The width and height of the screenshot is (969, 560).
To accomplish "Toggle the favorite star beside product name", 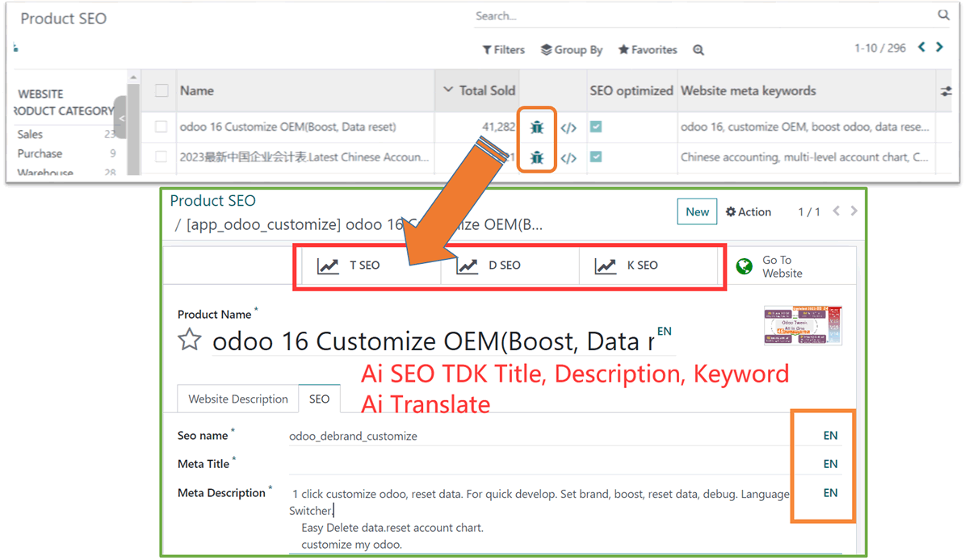I will (x=190, y=340).
